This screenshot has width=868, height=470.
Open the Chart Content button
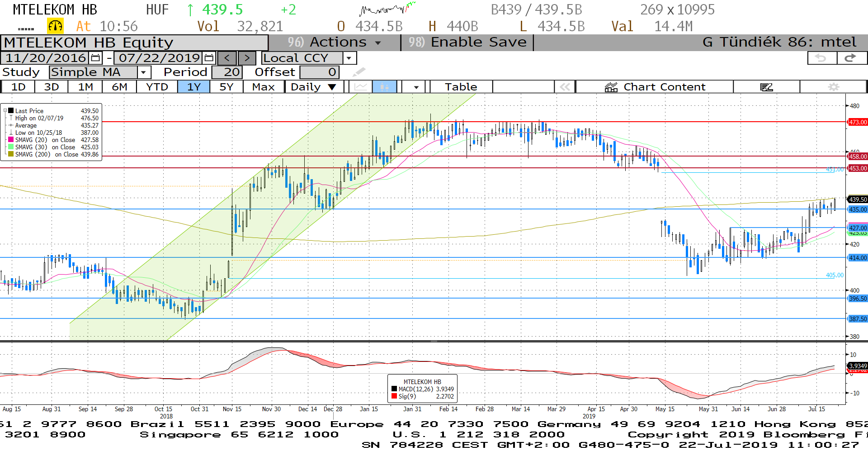[655, 86]
